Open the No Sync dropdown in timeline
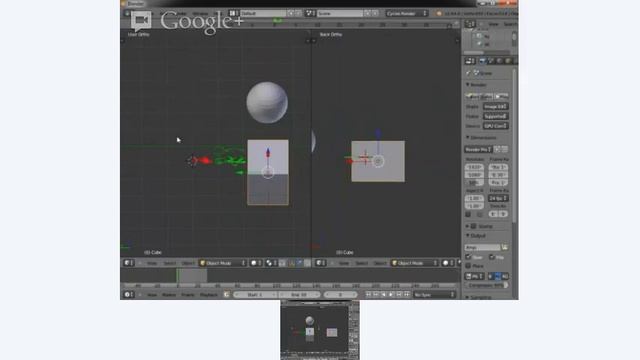The image size is (640, 360). [x=433, y=294]
